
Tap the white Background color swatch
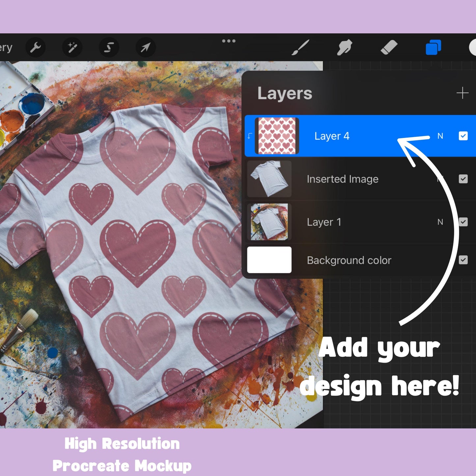coord(269,260)
